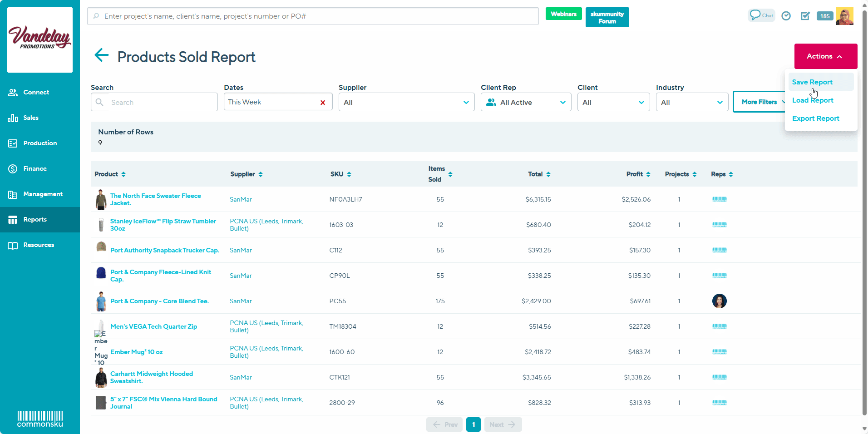
Task: Click the user profile avatar
Action: point(844,16)
